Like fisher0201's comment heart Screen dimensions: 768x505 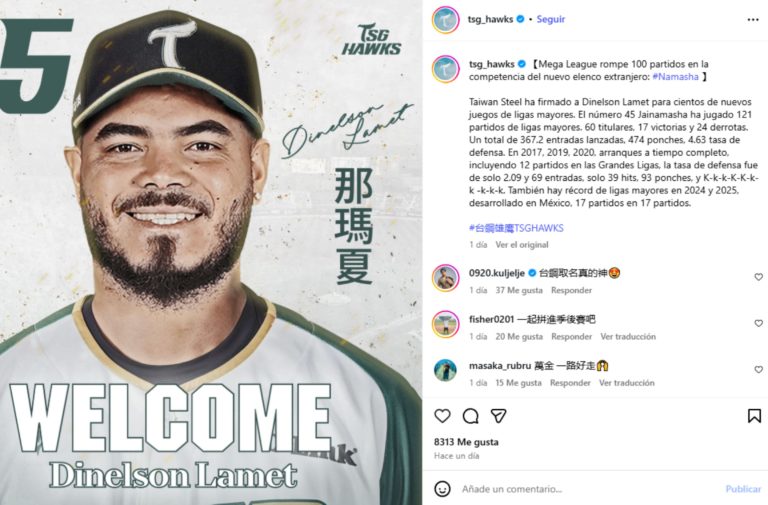[758, 323]
